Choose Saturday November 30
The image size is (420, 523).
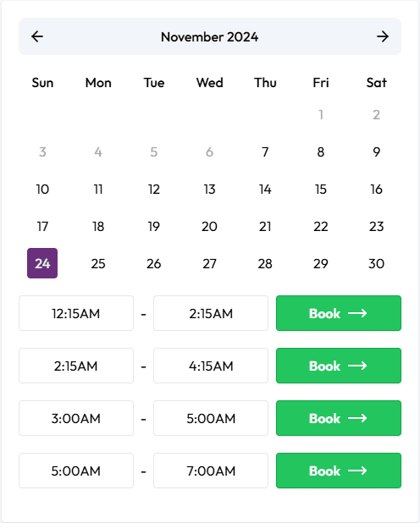[376, 263]
